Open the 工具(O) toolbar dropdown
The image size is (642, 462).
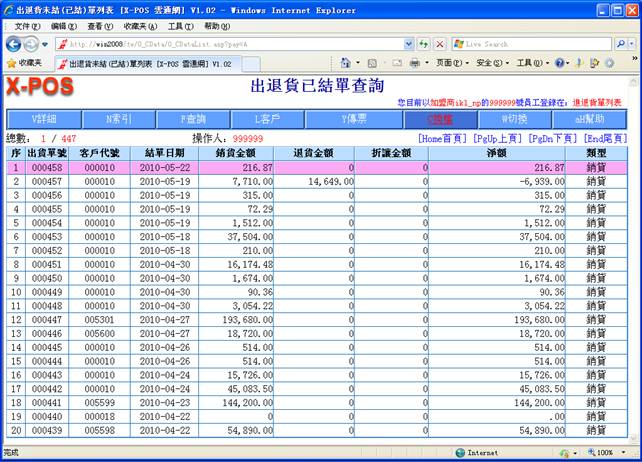(x=529, y=63)
